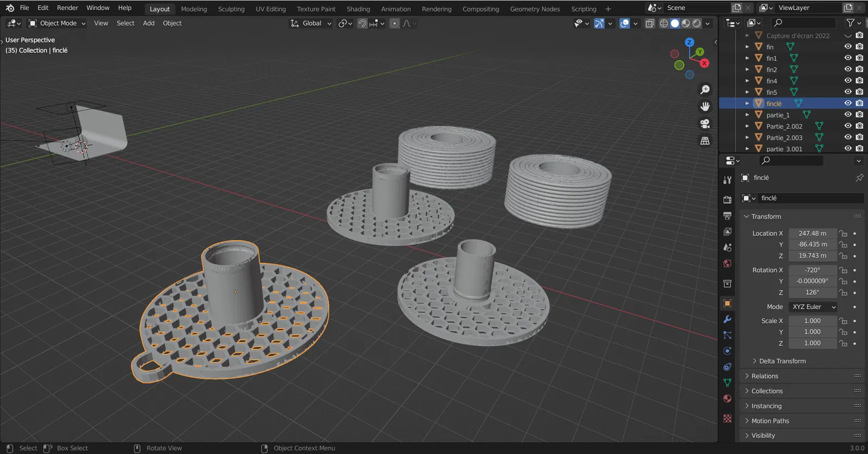Image resolution: width=868 pixels, height=454 pixels.
Task: Click the pan hand icon in viewport
Action: (705, 106)
